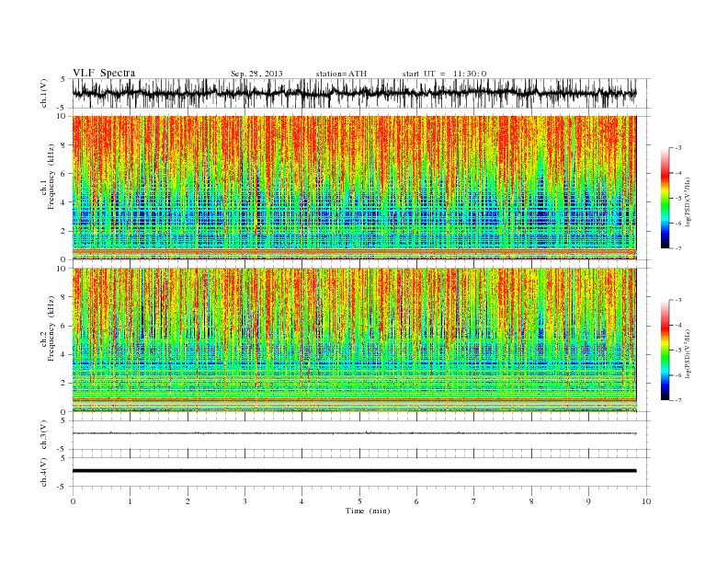Click the ch.1 spectrogram color bar
The image size is (728, 563).
click(665, 198)
